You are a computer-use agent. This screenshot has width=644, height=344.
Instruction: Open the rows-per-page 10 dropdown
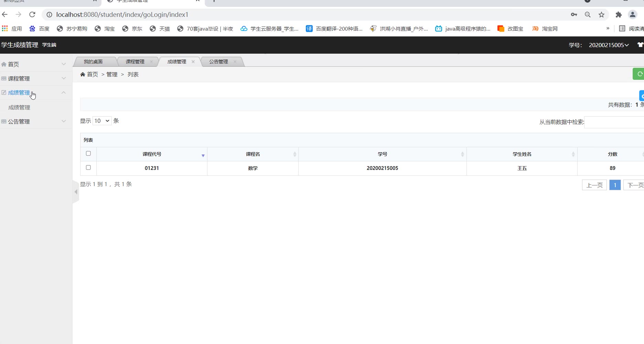[x=102, y=121]
